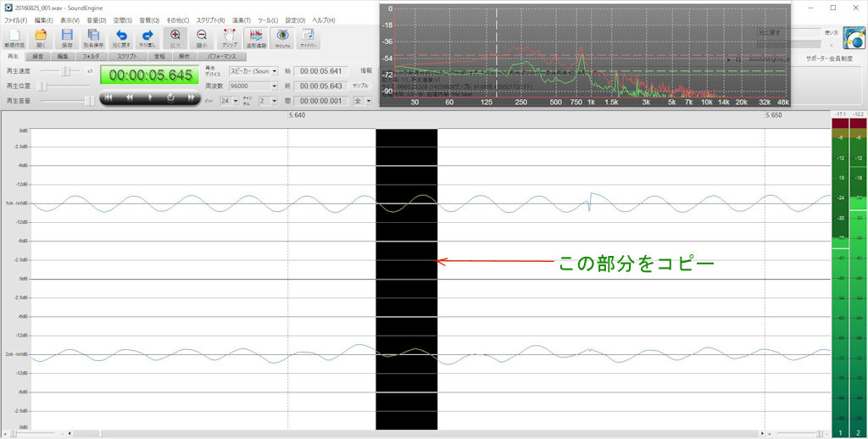Open the 周波数 96000 dropdown
Viewport: 868px width, 439px height.
254,86
